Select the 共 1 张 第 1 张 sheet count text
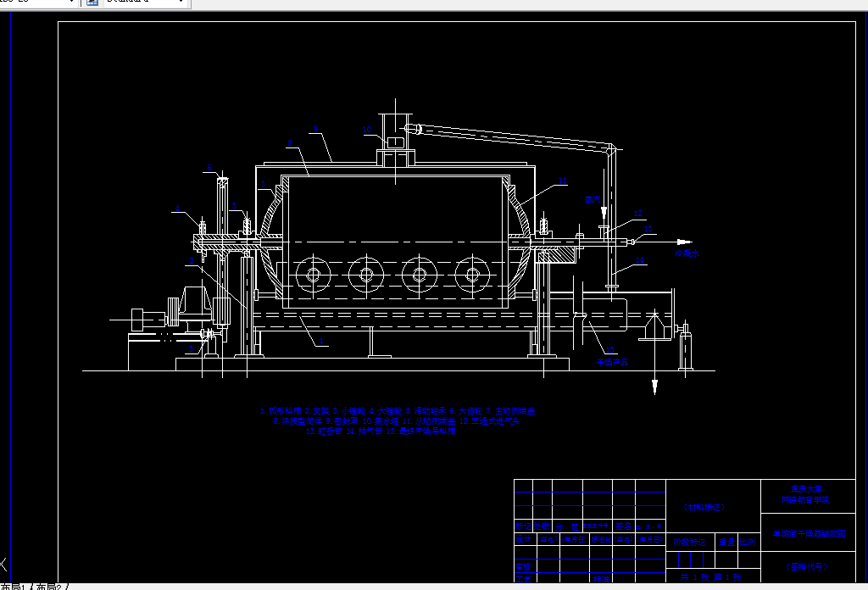Viewport: 868px width, 590px height. 710,577
